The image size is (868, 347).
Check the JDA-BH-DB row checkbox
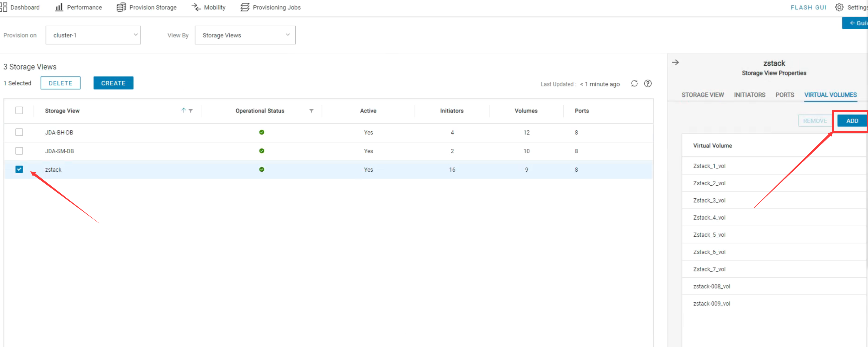tap(19, 132)
